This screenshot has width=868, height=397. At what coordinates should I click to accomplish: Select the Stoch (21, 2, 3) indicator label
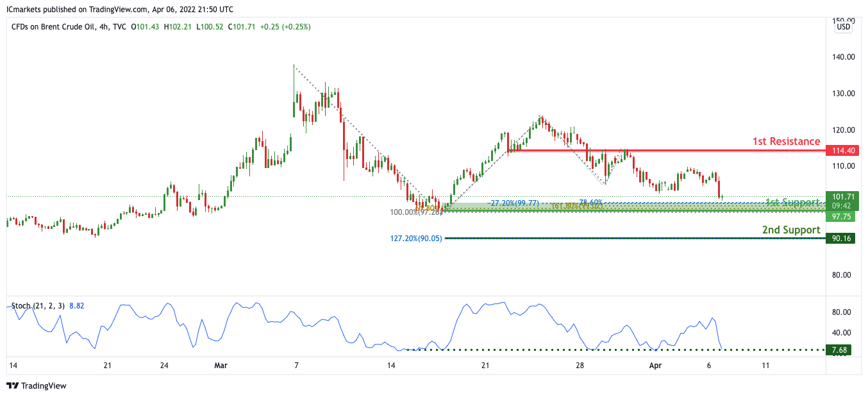38,306
